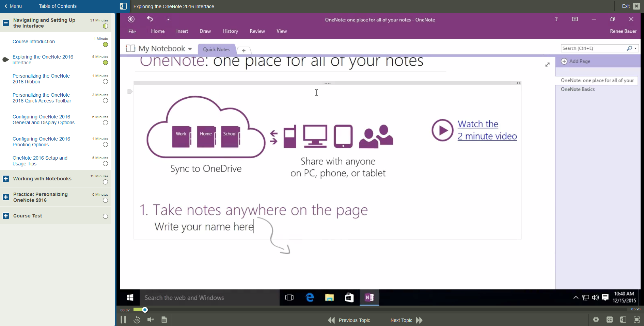Rewind the video 10 seconds

[137, 320]
